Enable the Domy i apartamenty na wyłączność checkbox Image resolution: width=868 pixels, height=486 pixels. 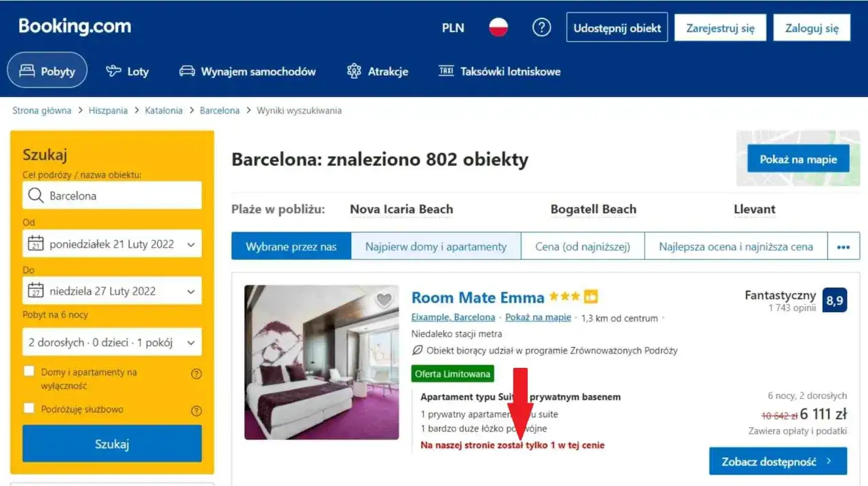point(29,370)
